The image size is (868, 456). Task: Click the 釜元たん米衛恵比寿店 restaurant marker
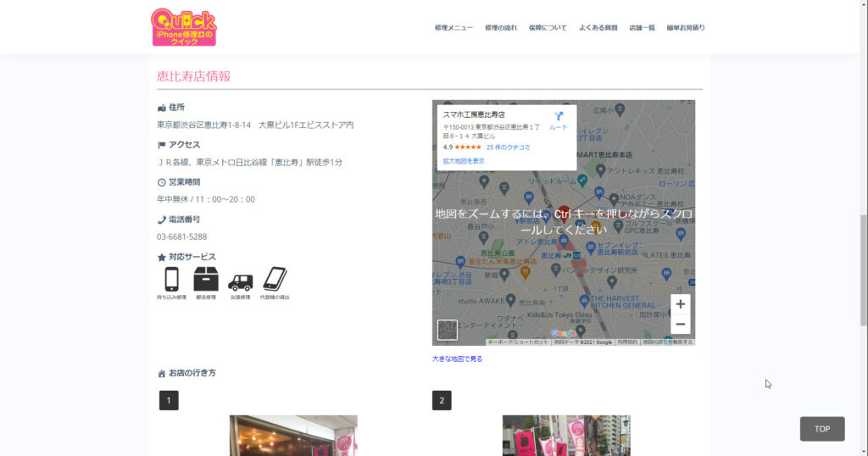pyautogui.click(x=526, y=272)
